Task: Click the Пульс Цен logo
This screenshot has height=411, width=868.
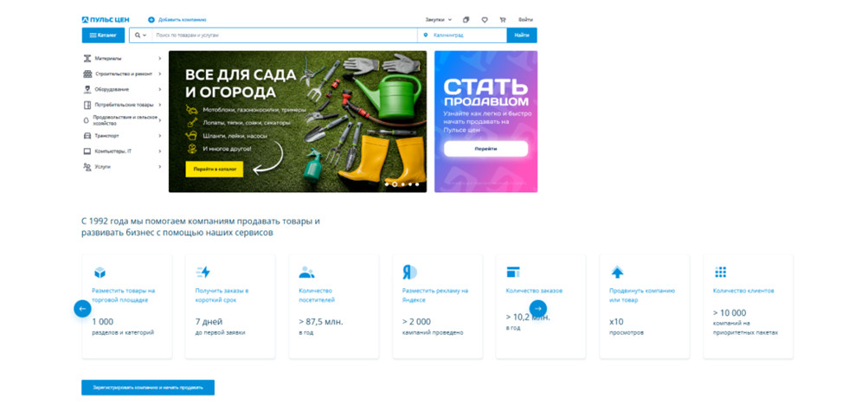Action: [106, 20]
